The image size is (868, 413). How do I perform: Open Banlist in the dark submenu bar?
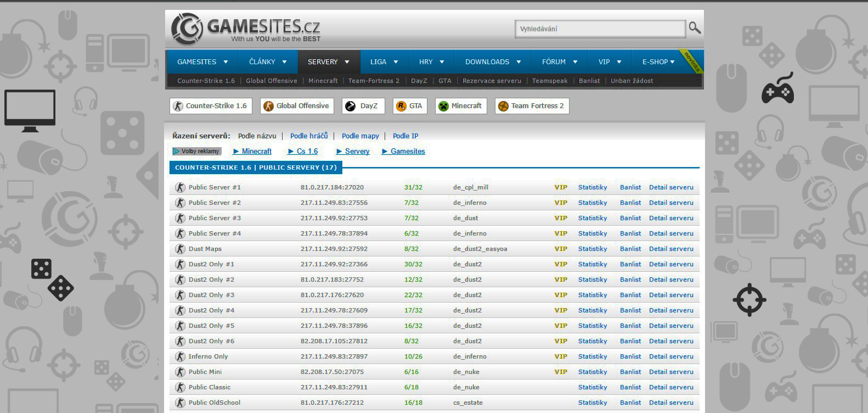[589, 81]
